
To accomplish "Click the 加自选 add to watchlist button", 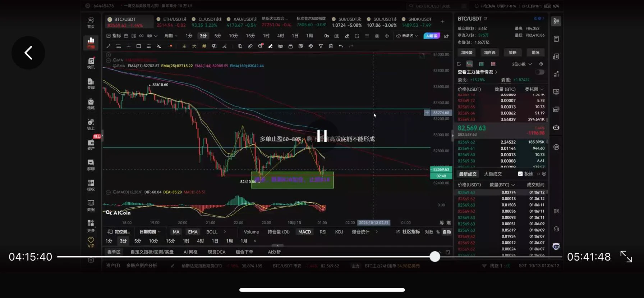I will [x=489, y=53].
